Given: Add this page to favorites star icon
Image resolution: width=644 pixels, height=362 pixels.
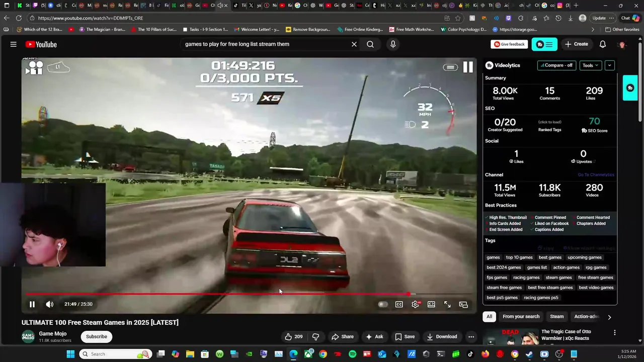Looking at the screenshot, I should pos(458,18).
